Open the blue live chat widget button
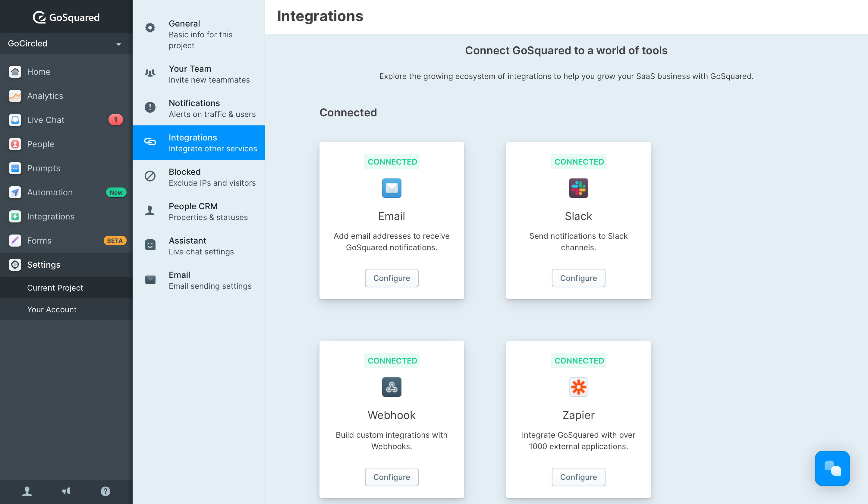The width and height of the screenshot is (868, 504). click(x=832, y=468)
